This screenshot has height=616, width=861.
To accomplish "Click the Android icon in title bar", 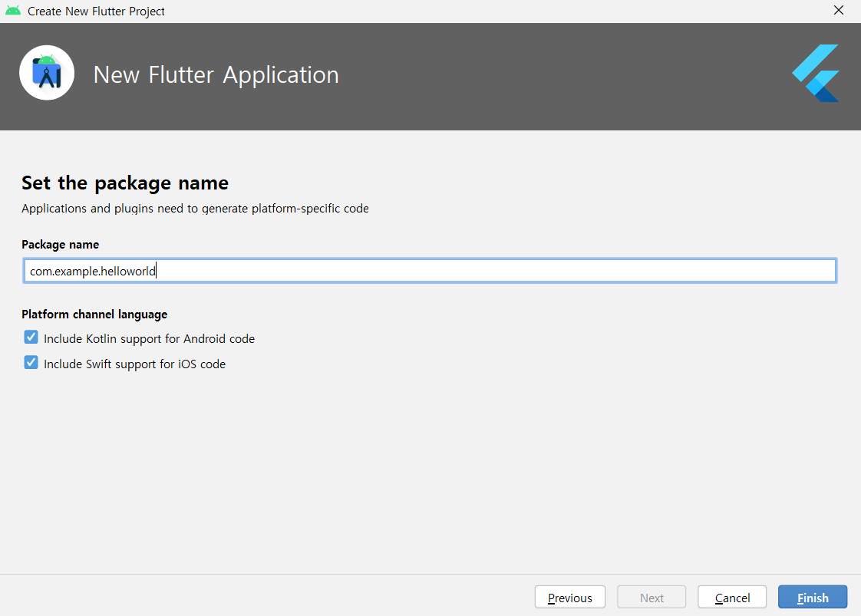I will 12,11.
